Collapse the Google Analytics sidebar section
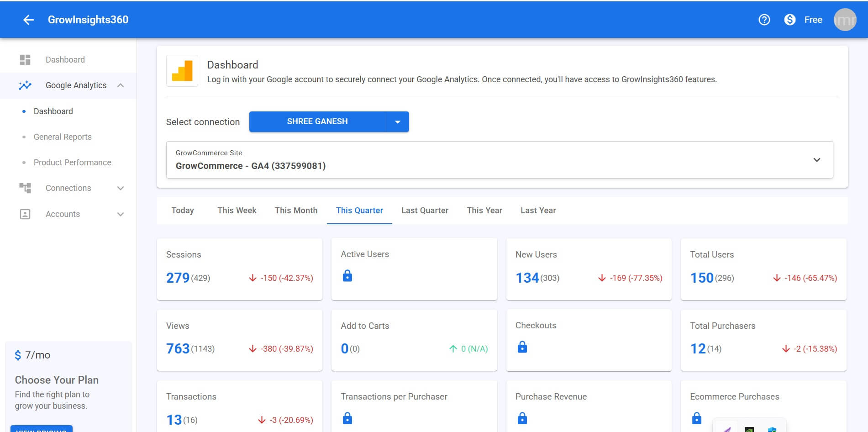 (x=121, y=85)
